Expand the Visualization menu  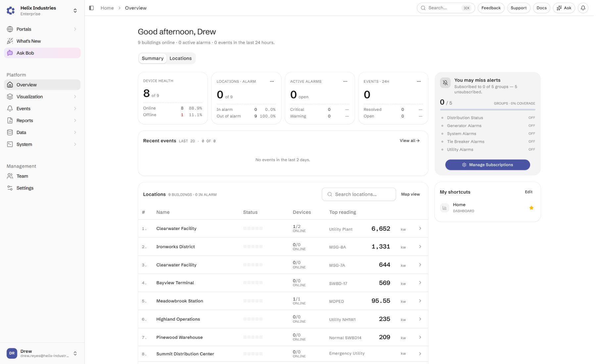coord(42,97)
